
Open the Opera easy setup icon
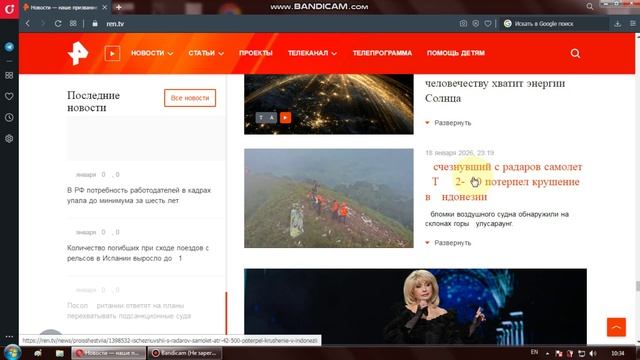point(632,24)
